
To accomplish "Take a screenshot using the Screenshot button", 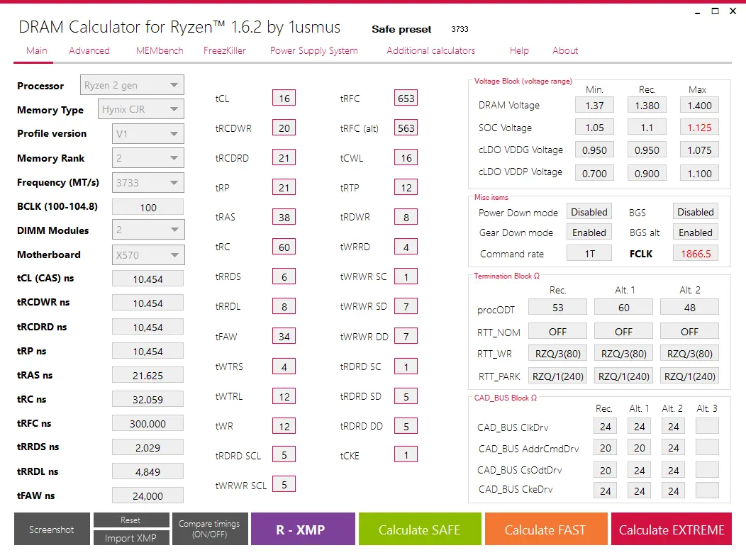I will click(51, 529).
